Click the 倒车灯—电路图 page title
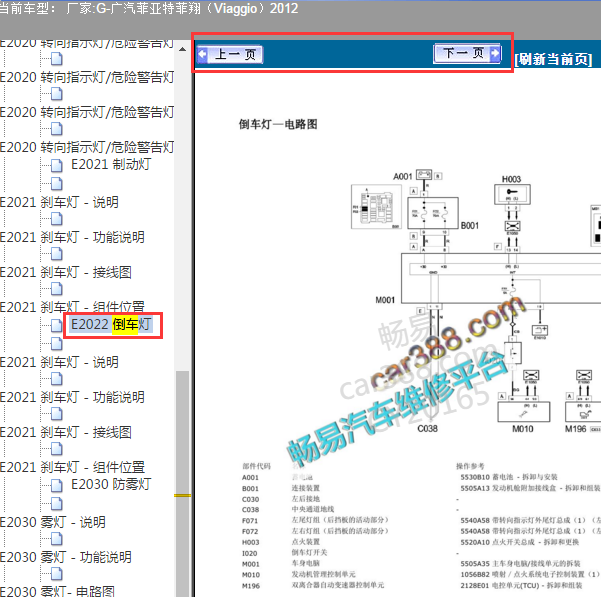This screenshot has width=601, height=597. click(278, 124)
